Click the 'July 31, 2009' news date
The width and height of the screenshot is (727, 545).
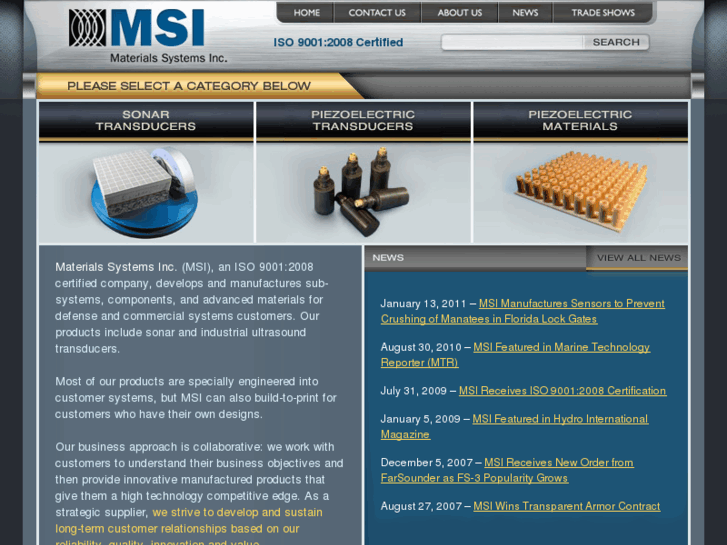pyautogui.click(x=414, y=391)
